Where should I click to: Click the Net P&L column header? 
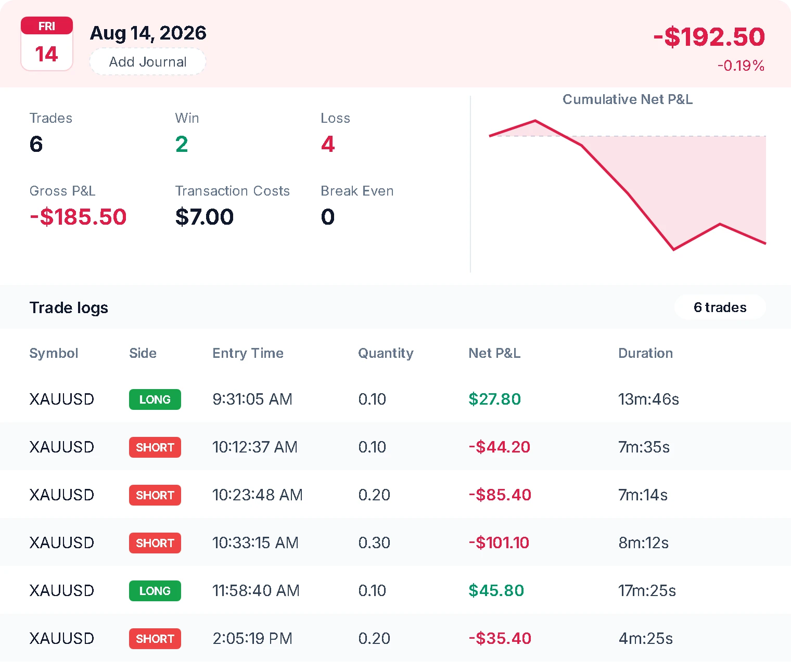click(x=494, y=353)
